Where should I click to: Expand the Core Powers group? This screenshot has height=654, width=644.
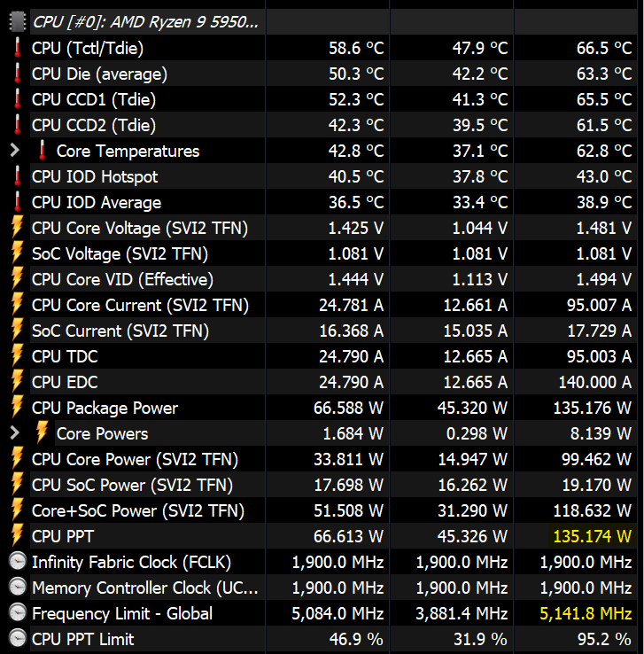pyautogui.click(x=14, y=433)
